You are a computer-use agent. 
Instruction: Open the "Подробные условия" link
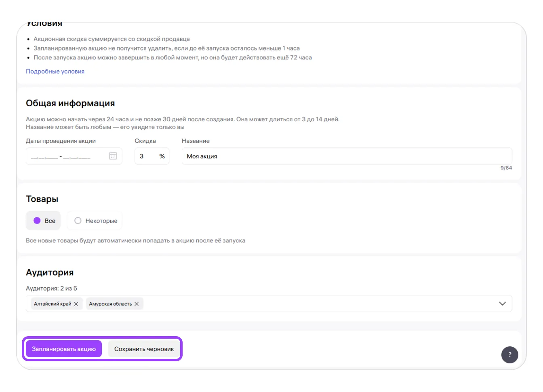pyautogui.click(x=55, y=72)
